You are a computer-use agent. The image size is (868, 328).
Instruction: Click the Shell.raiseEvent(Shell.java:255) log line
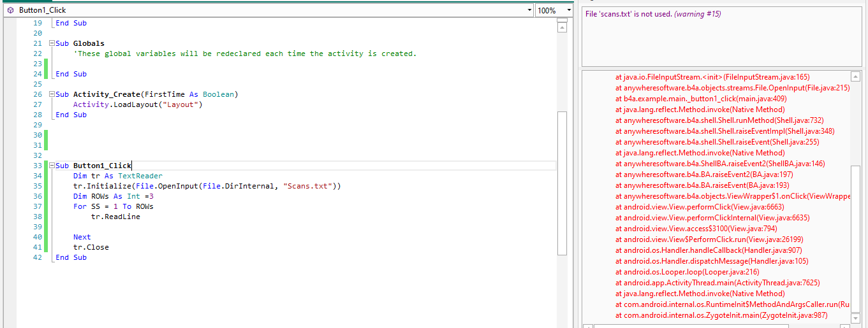[x=717, y=142]
